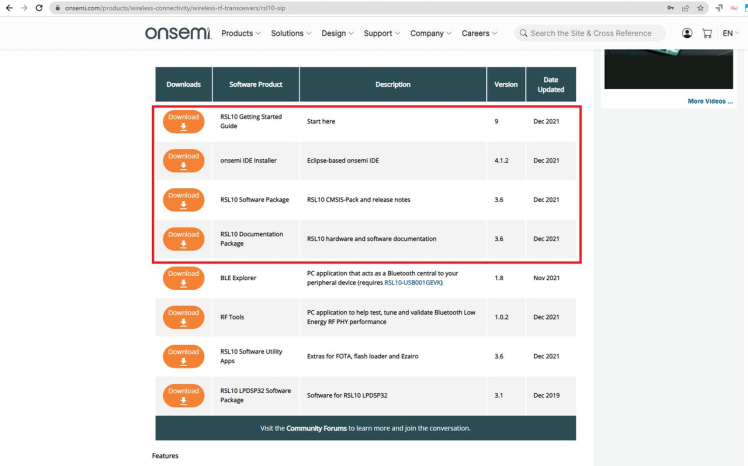This screenshot has width=748, height=466.
Task: Download RSL10 LPDSP32 Software Package
Action: [184, 395]
